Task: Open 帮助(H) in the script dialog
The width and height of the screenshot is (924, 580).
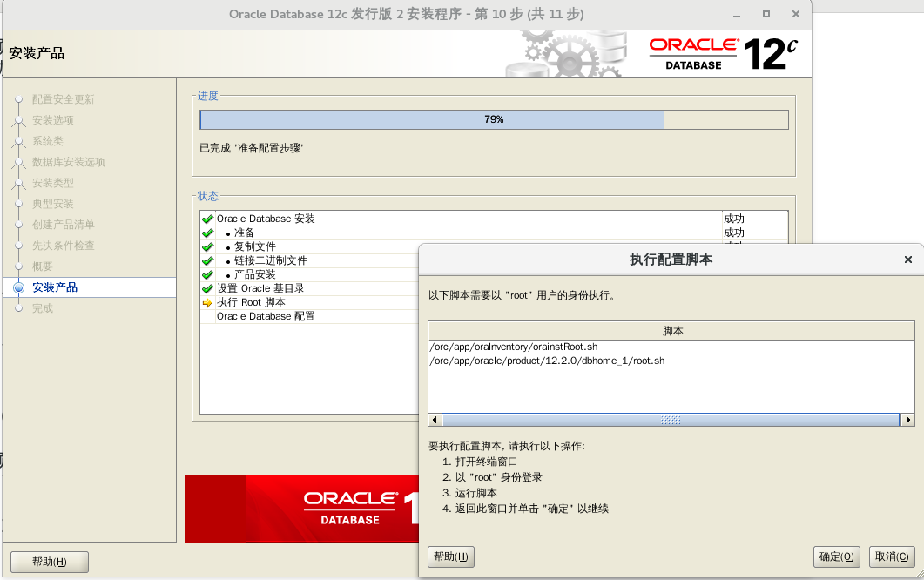Action: pos(451,556)
